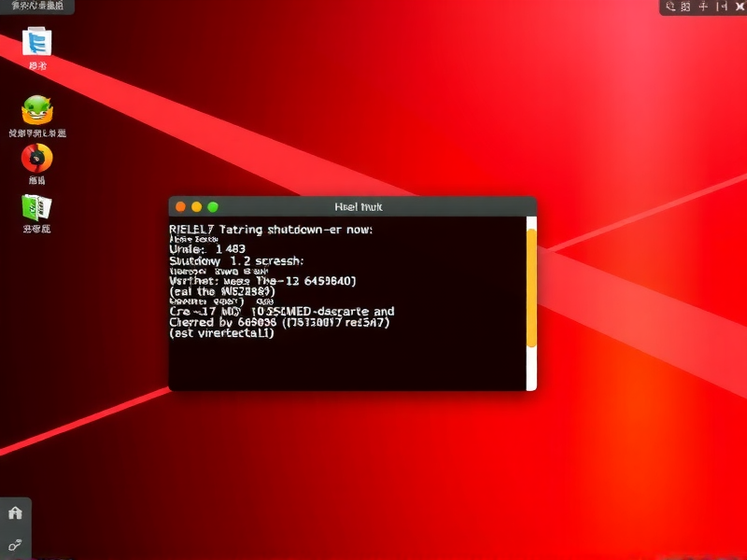Select the Home icon in the bottom-left corner
The height and width of the screenshot is (560, 747).
point(15,513)
